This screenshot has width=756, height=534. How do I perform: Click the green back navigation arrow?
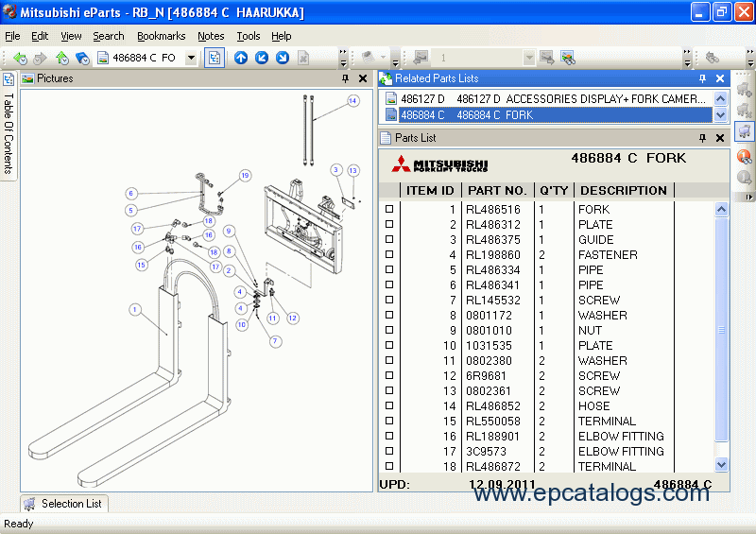[20, 58]
